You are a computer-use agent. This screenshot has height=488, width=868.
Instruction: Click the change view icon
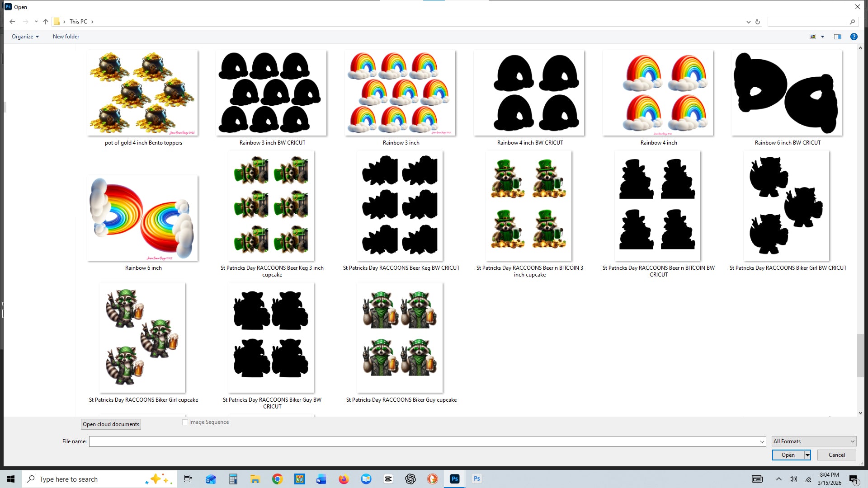(x=813, y=37)
